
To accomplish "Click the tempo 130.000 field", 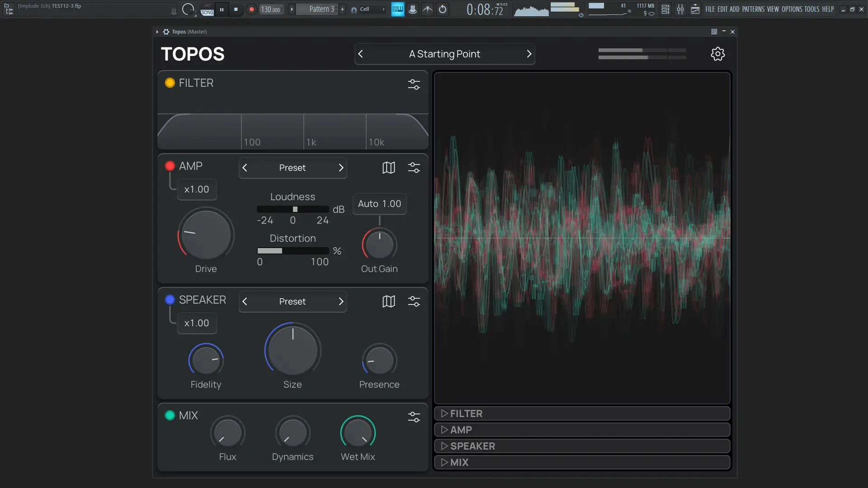I will pos(270,9).
